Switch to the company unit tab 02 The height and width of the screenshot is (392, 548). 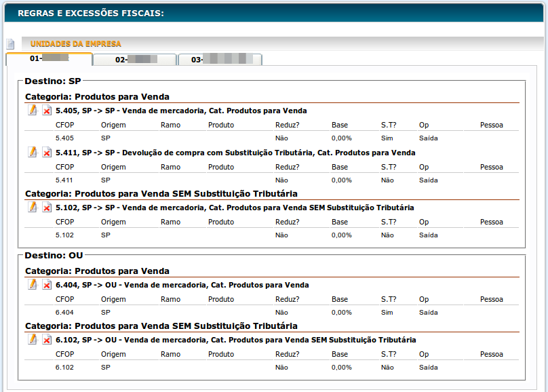point(134,60)
